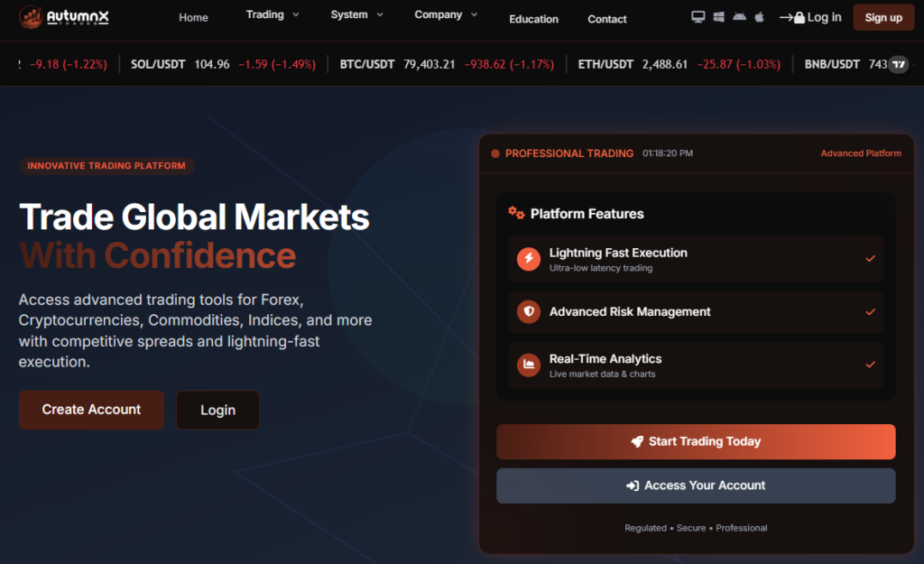
Task: Select the Windows download icon
Action: [x=718, y=17]
